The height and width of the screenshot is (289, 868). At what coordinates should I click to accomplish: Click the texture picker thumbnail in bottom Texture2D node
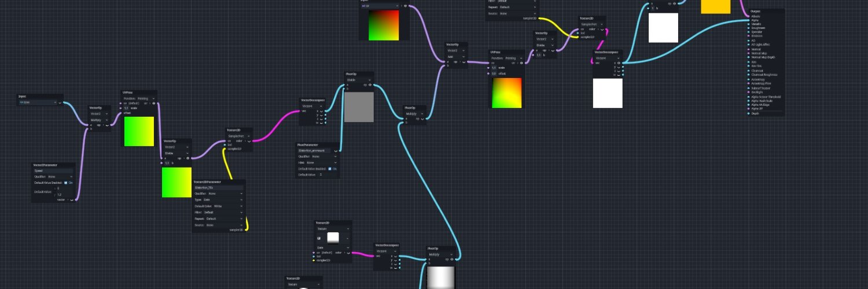[x=333, y=238]
